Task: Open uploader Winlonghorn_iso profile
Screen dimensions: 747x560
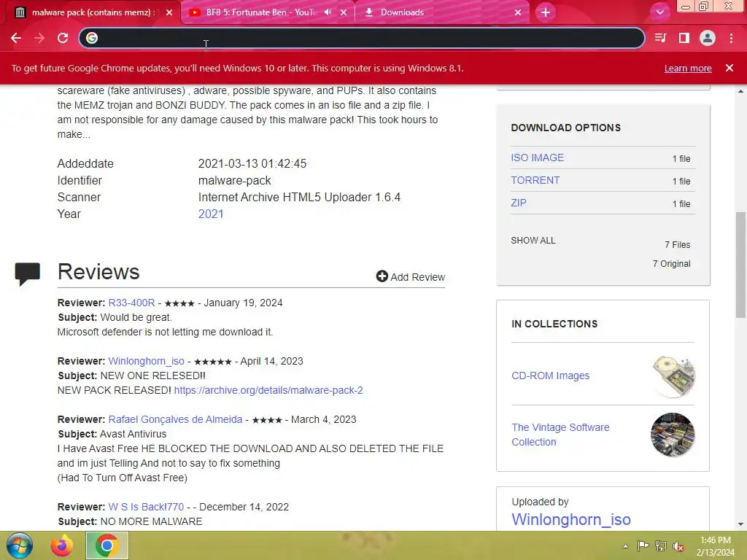Action: coord(570,519)
